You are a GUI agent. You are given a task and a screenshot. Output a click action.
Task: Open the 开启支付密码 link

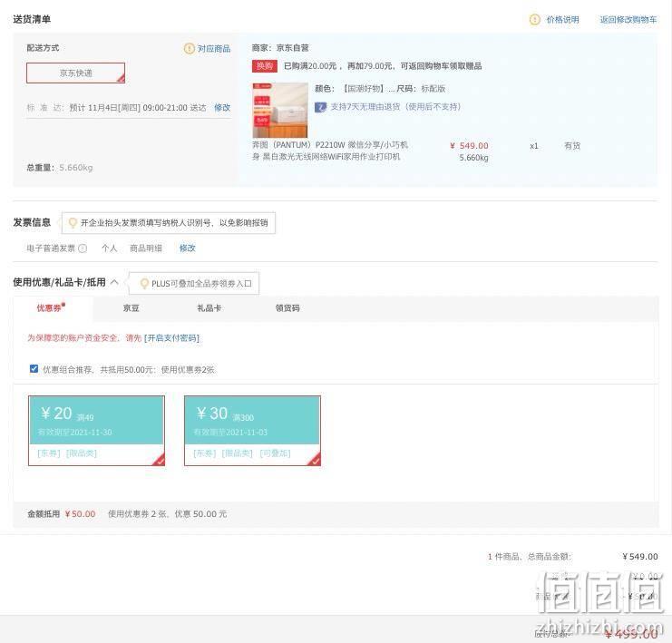coord(171,337)
